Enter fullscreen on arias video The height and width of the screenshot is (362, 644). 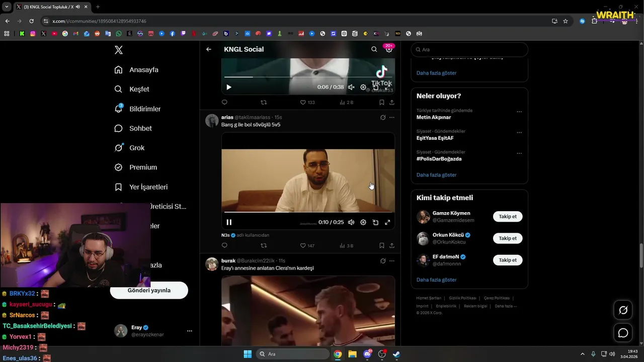(387, 222)
